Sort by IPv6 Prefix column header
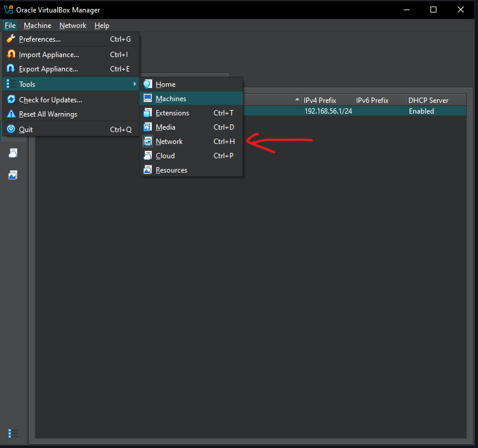This screenshot has height=448, width=478. click(380, 101)
